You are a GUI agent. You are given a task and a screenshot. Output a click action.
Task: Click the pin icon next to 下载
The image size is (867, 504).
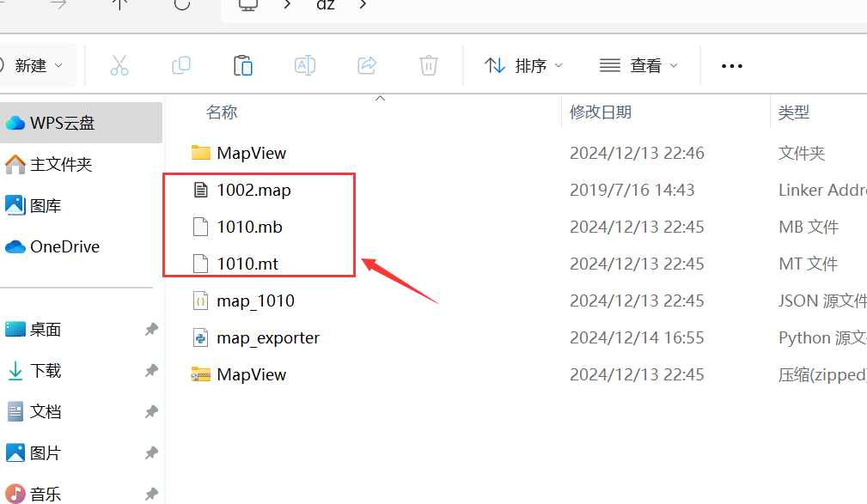(151, 370)
